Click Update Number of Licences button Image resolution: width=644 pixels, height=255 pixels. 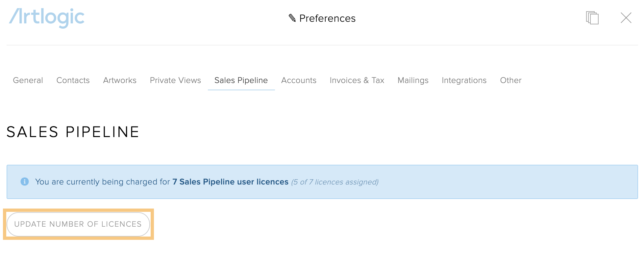[78, 224]
